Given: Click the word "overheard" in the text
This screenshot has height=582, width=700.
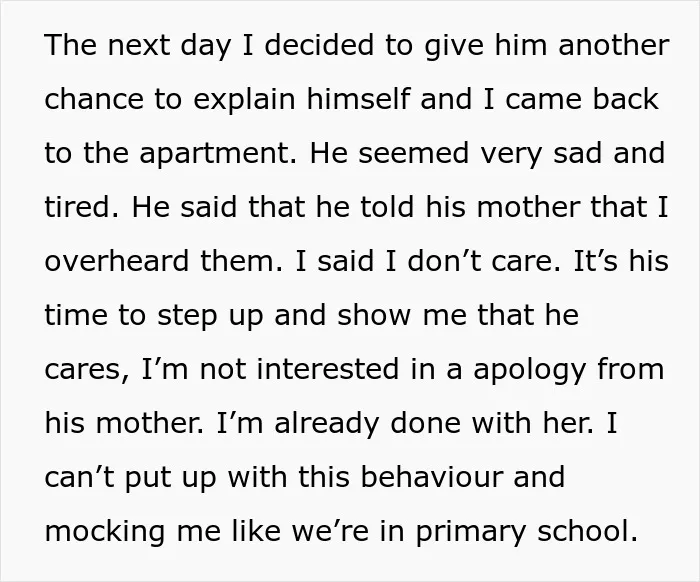Looking at the screenshot, I should (x=117, y=261).
